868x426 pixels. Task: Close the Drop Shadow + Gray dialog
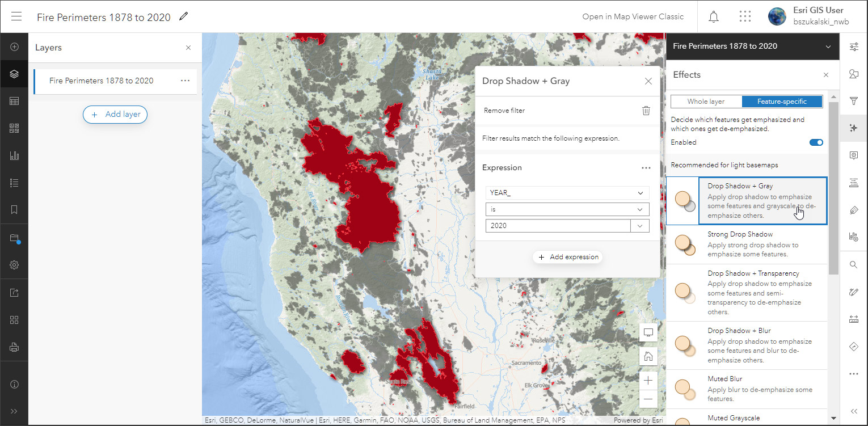click(x=648, y=81)
